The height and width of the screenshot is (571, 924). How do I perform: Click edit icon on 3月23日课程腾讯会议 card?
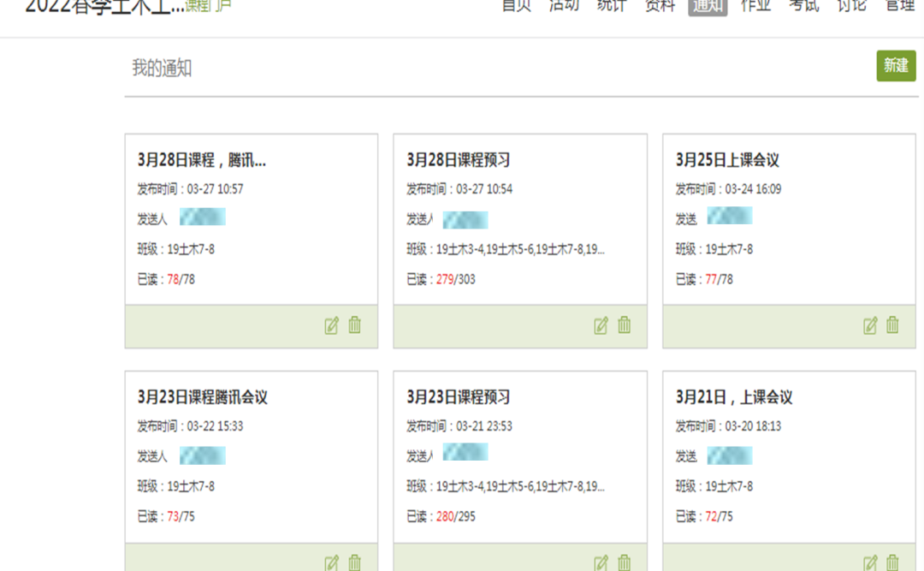(x=332, y=562)
